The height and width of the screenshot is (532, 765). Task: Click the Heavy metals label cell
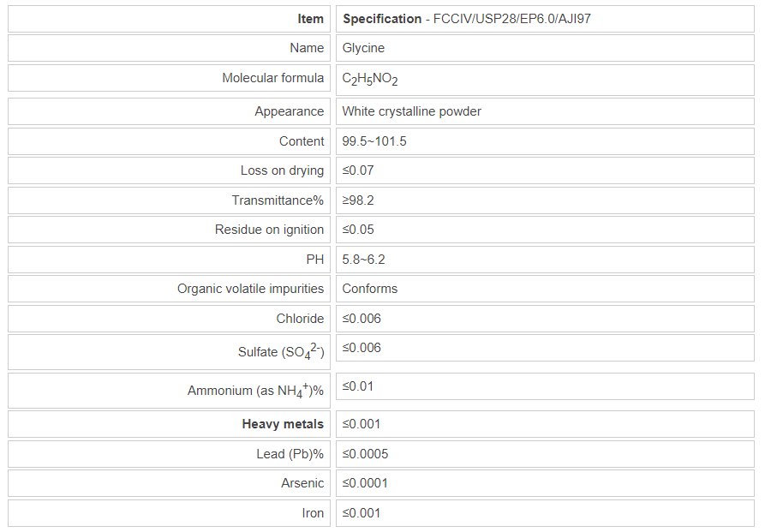(283, 424)
